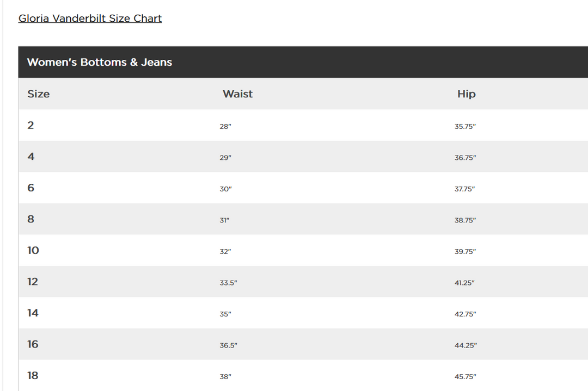This screenshot has width=588, height=391.
Task: Click the Women's Bottoms & Jeans table heading
Action: [100, 63]
